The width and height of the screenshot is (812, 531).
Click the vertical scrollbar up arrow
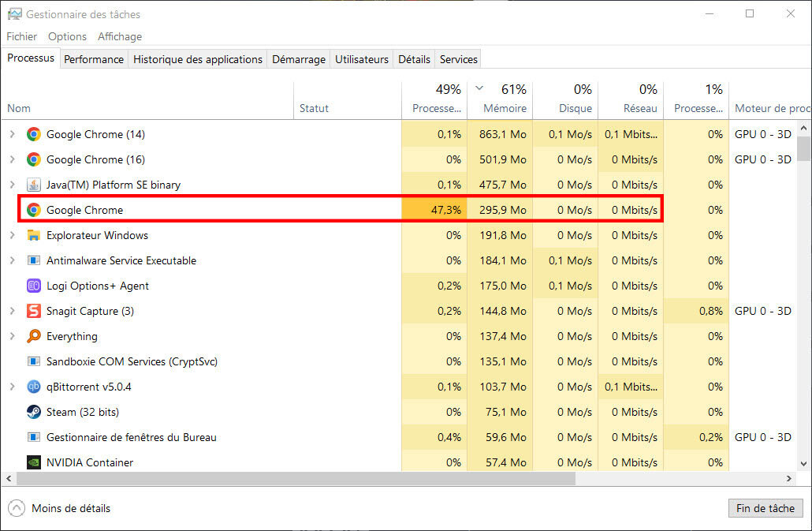803,128
